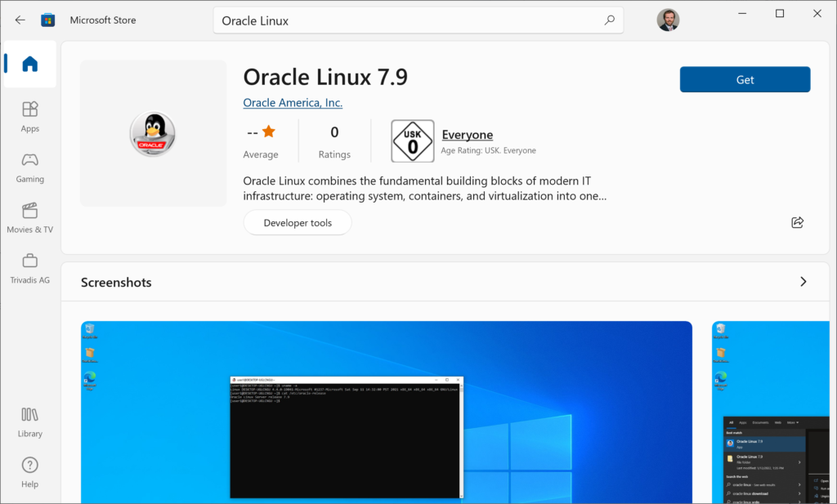Open the Home section in sidebar
This screenshot has height=504, width=837.
pyautogui.click(x=30, y=64)
